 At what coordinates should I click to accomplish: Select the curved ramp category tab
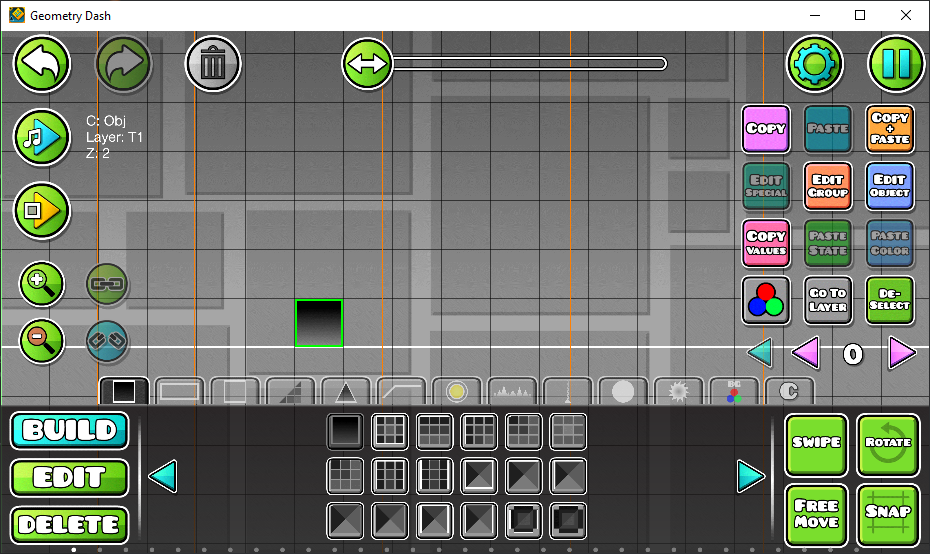pyautogui.click(x=402, y=391)
